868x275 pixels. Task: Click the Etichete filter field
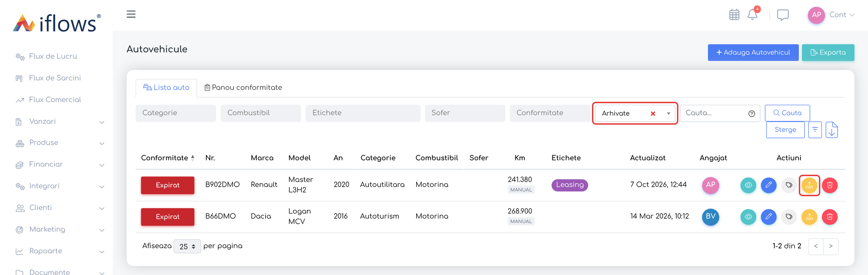click(x=363, y=113)
